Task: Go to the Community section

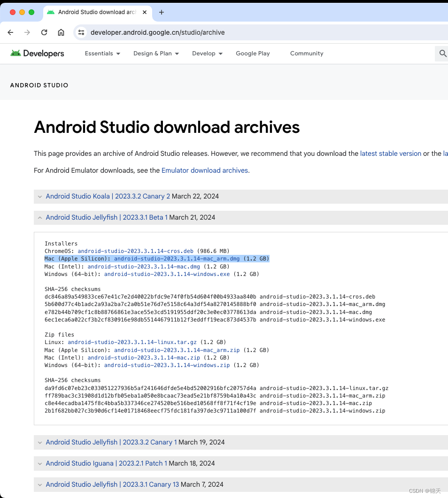Action: click(x=307, y=54)
